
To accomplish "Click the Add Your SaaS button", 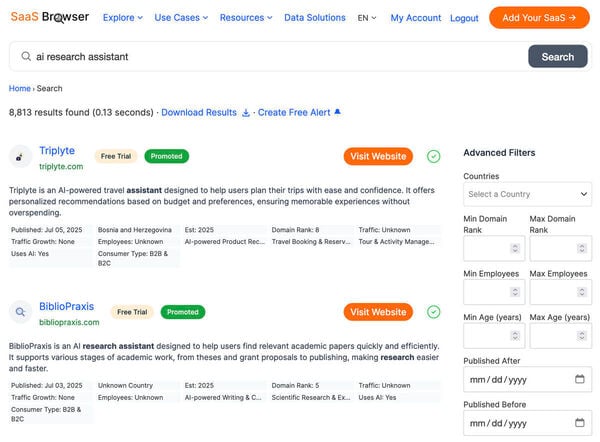I will 539,18.
